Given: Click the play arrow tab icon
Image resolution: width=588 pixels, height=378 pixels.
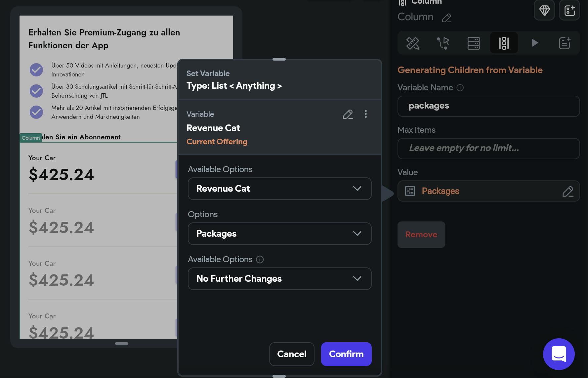Looking at the screenshot, I should point(534,43).
